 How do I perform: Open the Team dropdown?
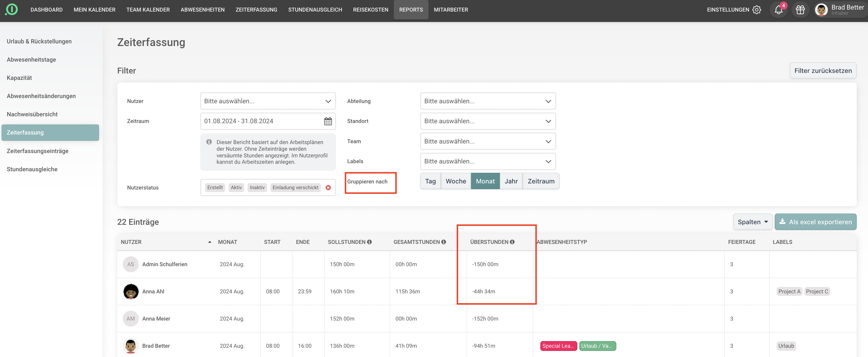pyautogui.click(x=488, y=141)
